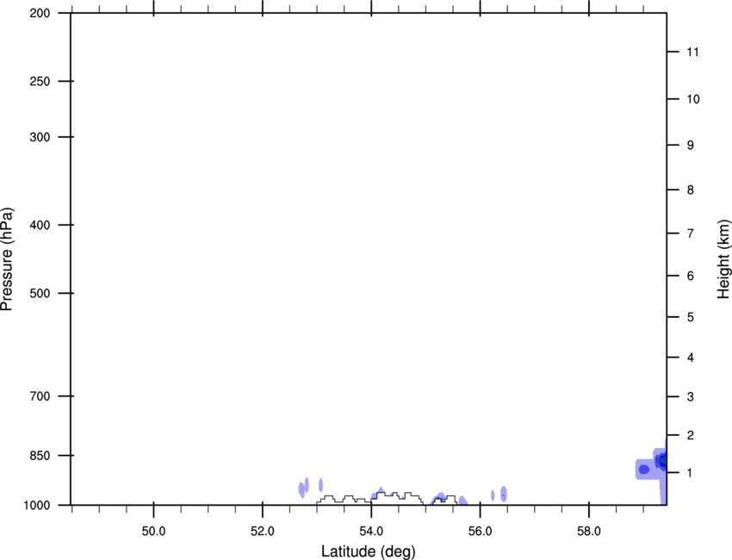Image resolution: width=732 pixels, height=560 pixels.
Task: Click the 56.0 latitude tick label
Action: [x=480, y=532]
